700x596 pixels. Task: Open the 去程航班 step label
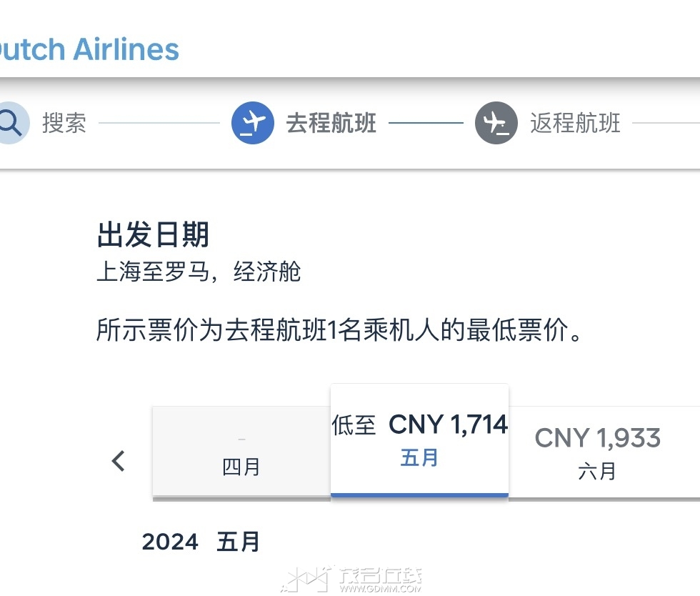coord(331,123)
